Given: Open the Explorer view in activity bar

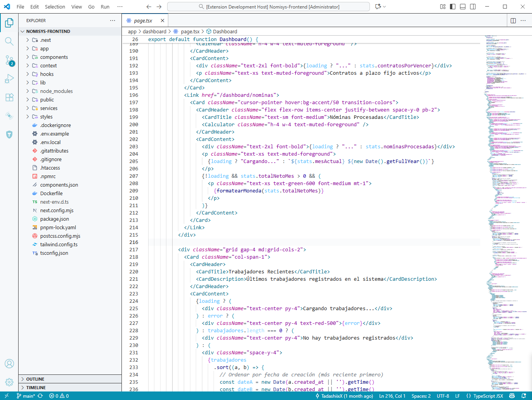Looking at the screenshot, I should (x=9, y=23).
